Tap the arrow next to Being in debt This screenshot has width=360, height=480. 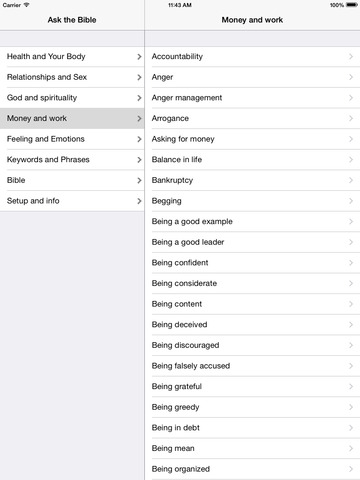tap(351, 428)
